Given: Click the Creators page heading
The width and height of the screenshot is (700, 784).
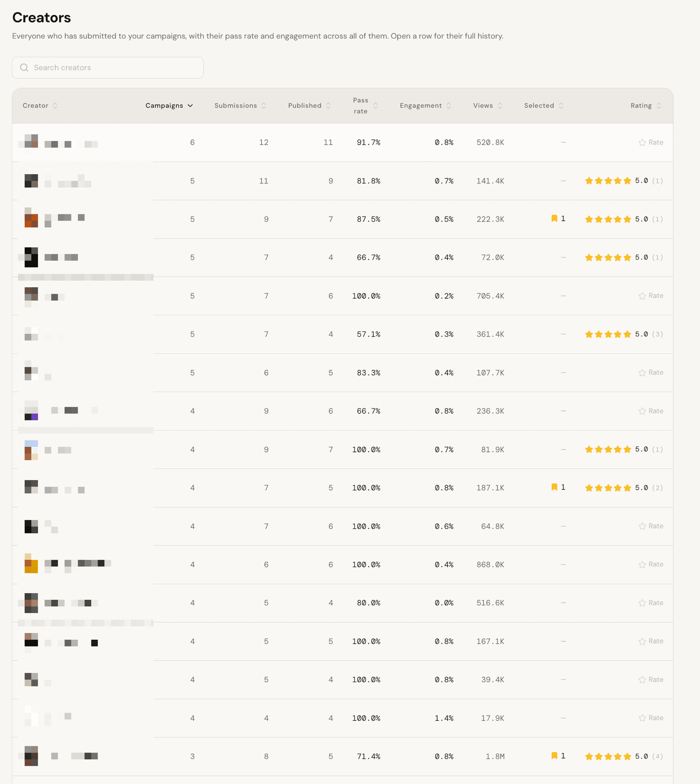Looking at the screenshot, I should (42, 18).
